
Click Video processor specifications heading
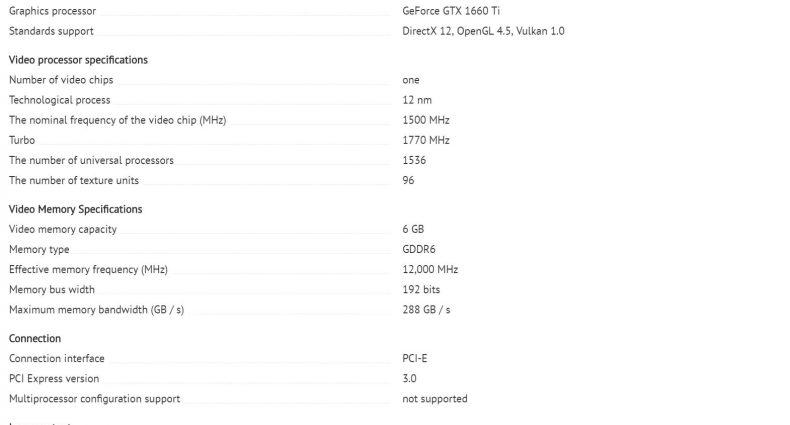[x=78, y=59]
